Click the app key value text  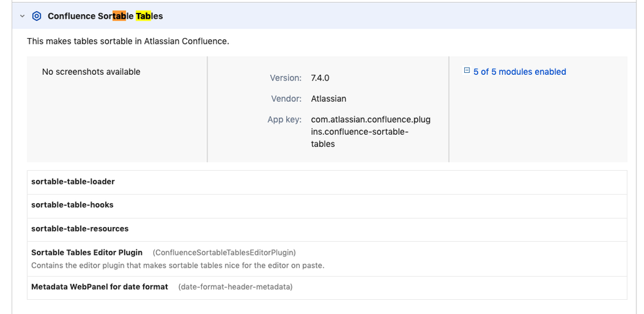[370, 132]
